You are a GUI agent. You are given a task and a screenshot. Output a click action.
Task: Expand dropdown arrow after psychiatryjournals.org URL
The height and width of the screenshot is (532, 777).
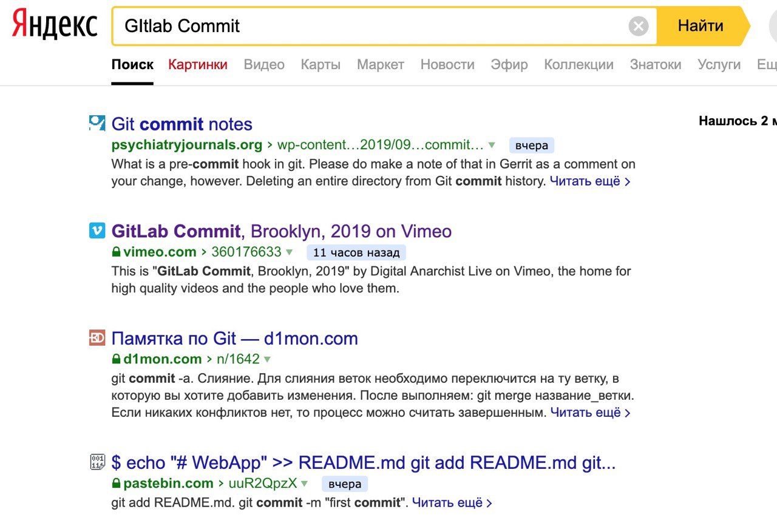click(492, 145)
